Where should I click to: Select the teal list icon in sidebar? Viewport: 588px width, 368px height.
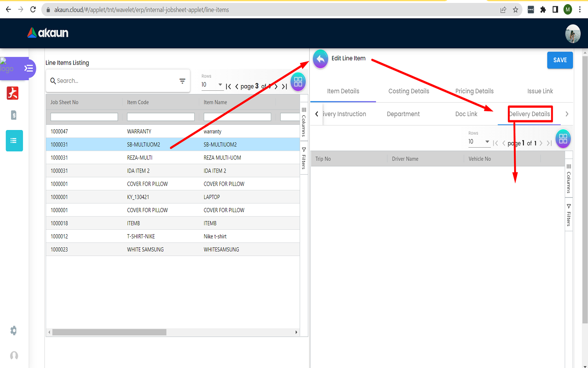click(14, 141)
